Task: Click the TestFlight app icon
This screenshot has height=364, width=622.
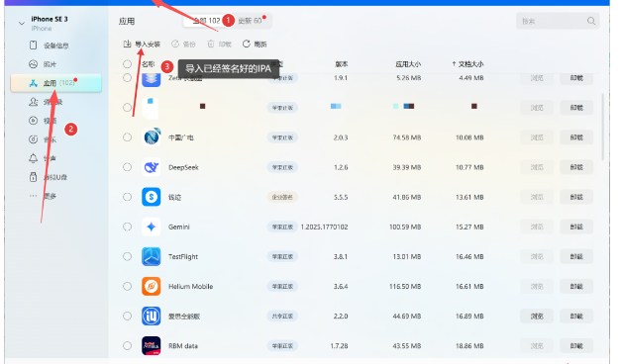Action: coord(152,256)
